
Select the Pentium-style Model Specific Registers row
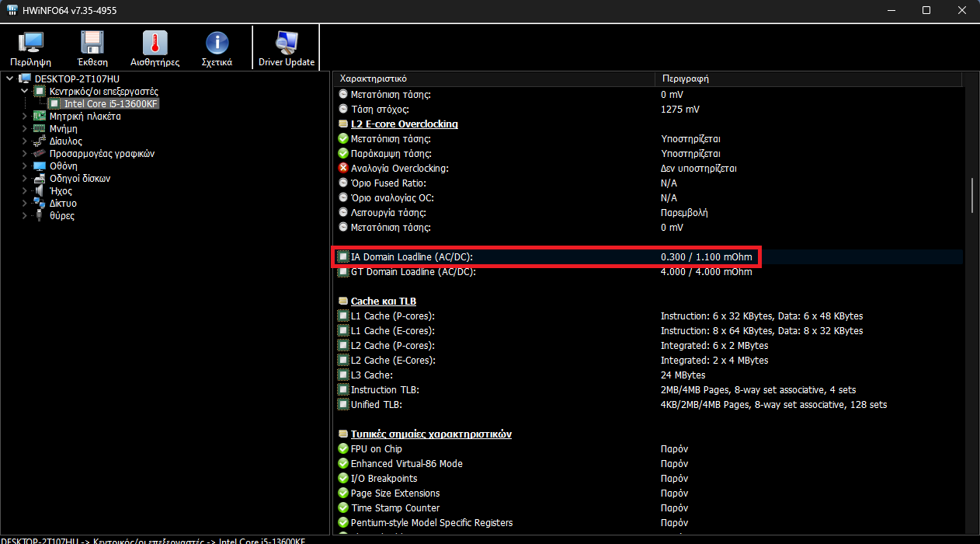click(648, 523)
